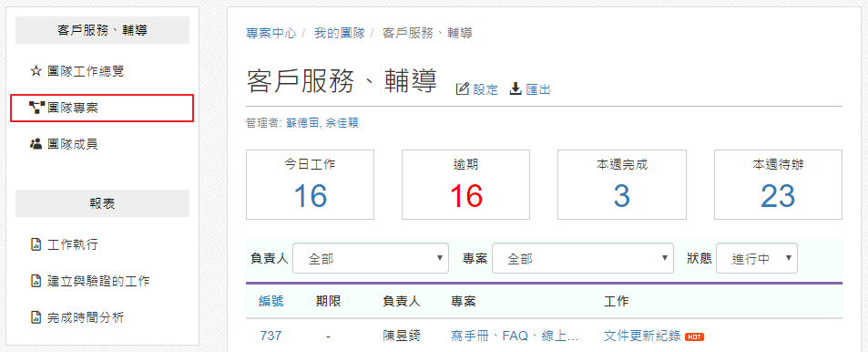The height and width of the screenshot is (352, 868).
Task: Go to 團隊成員 in the sidebar
Action: [x=73, y=144]
